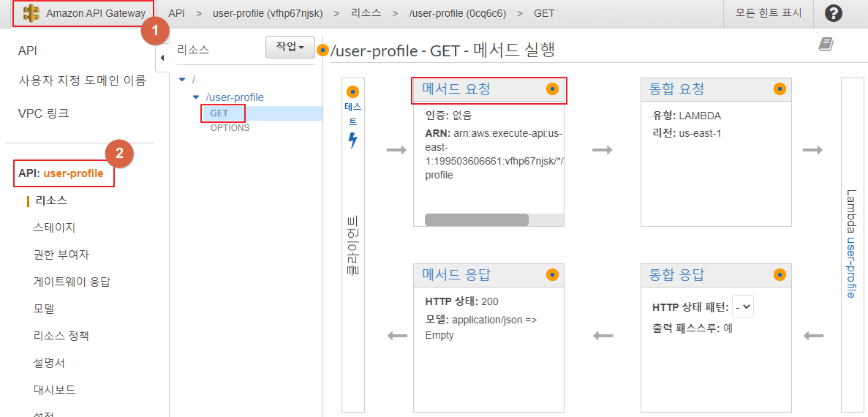Click the horizontal scrollbar in 메서드 요청
Screen dimensions: 868x417
pyautogui.click(x=477, y=220)
